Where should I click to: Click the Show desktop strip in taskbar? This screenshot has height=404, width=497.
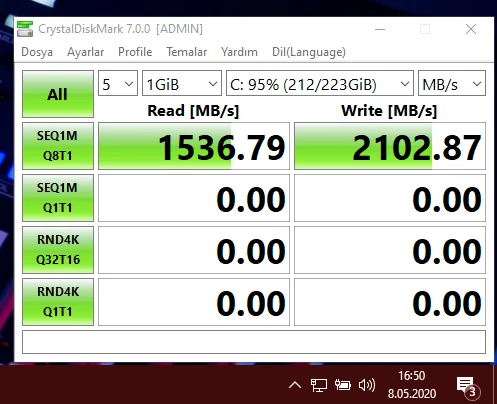pyautogui.click(x=495, y=385)
